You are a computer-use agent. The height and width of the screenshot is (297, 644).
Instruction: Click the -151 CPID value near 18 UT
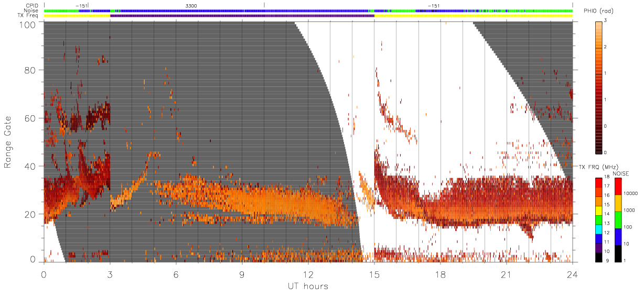coord(433,5)
